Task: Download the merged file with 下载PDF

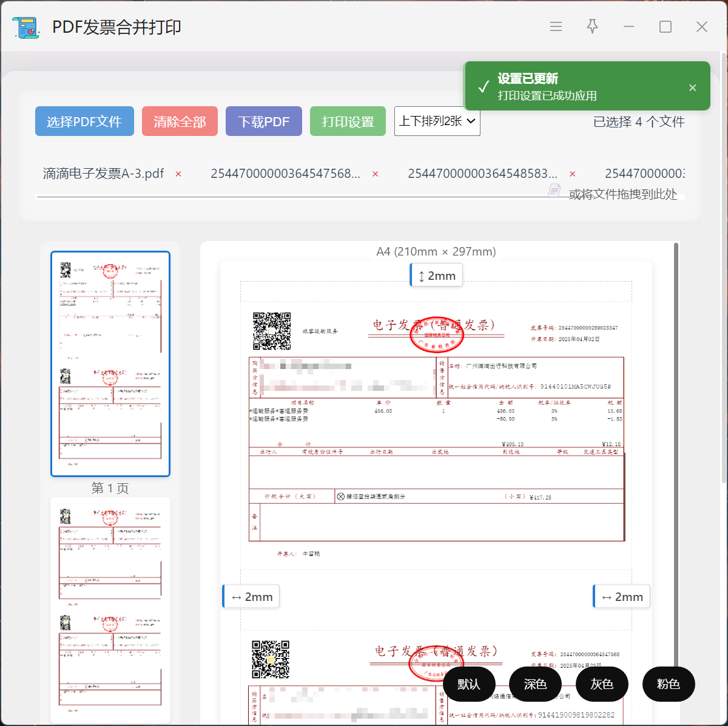Action: [263, 121]
